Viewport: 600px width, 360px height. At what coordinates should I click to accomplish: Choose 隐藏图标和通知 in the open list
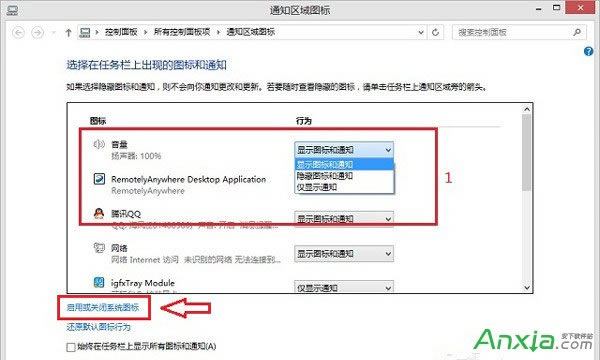click(x=344, y=176)
